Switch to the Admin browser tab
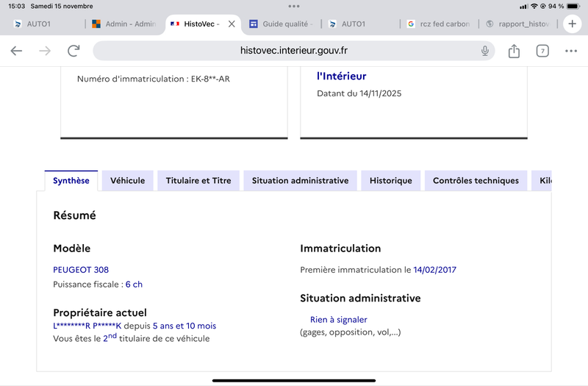Screen dimensions: 588x386 coord(123,24)
